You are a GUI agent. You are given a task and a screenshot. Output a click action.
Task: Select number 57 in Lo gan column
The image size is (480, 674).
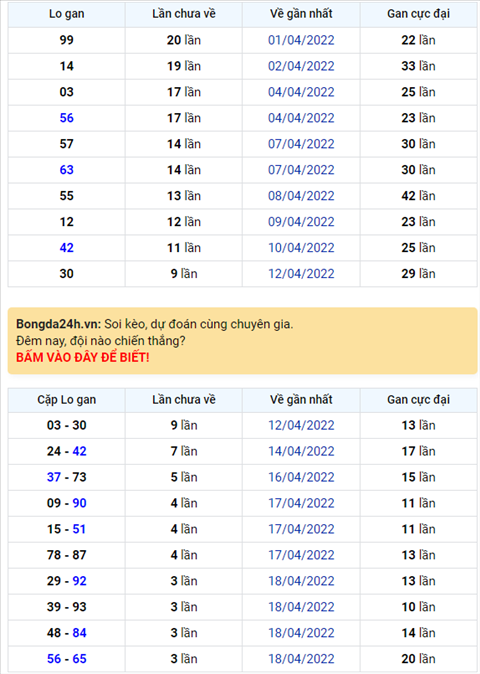click(67, 144)
